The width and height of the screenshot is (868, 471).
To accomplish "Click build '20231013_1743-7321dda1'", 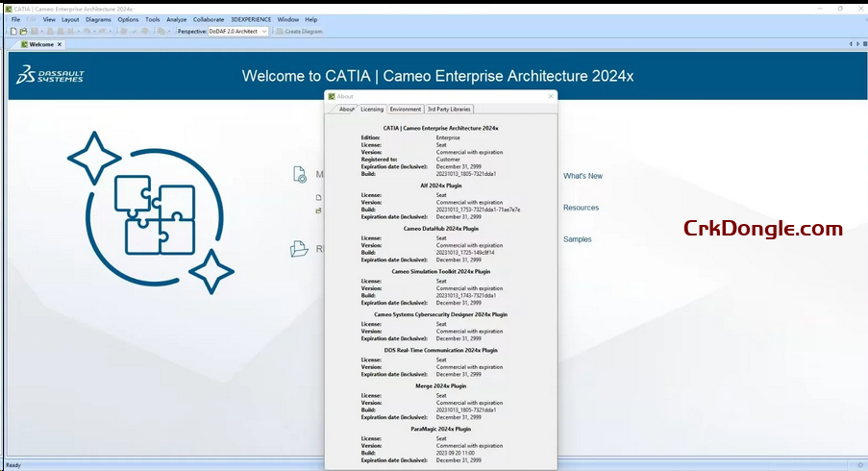I will point(465,295).
